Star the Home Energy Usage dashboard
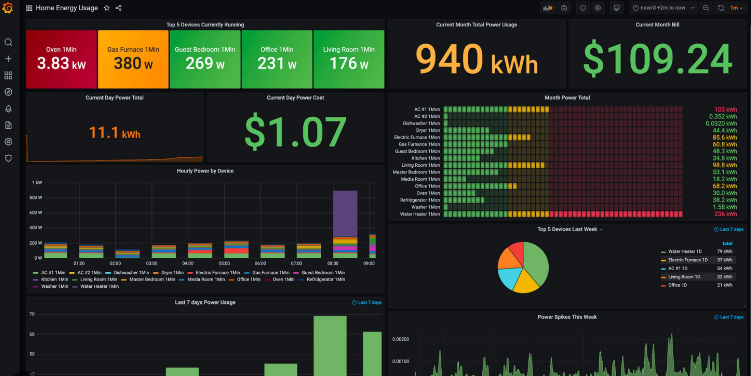The width and height of the screenshot is (751, 376). pos(107,8)
